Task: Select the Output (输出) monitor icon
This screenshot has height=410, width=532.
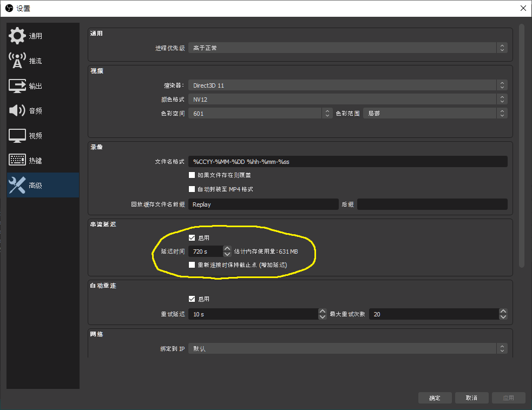Action: click(x=17, y=86)
